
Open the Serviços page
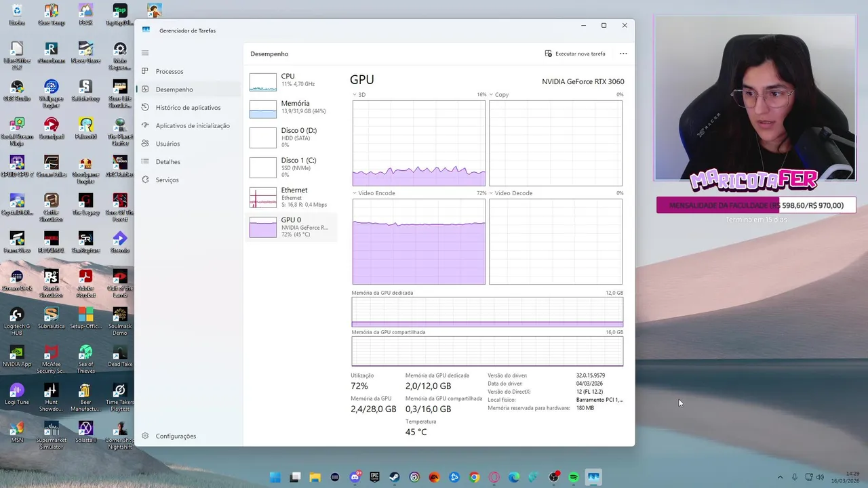point(188,180)
